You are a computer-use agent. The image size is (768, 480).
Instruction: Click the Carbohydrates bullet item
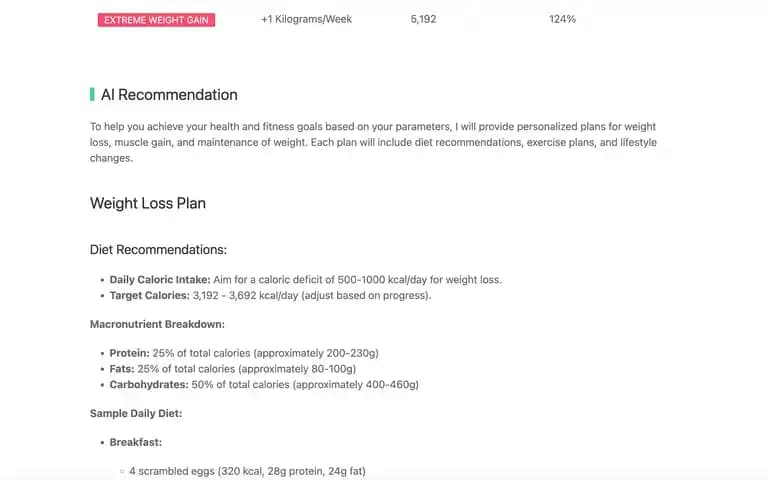point(264,384)
